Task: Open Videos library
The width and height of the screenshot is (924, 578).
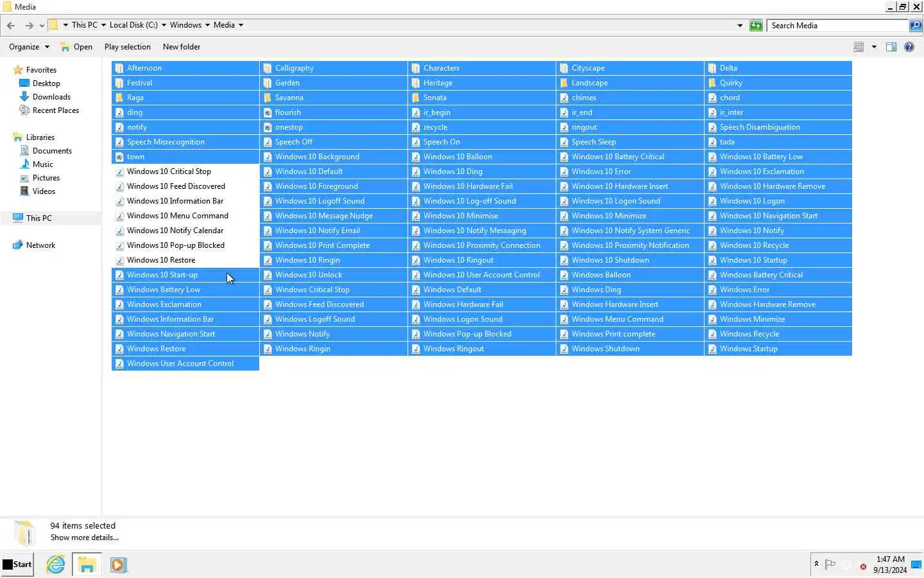Action: pyautogui.click(x=44, y=191)
